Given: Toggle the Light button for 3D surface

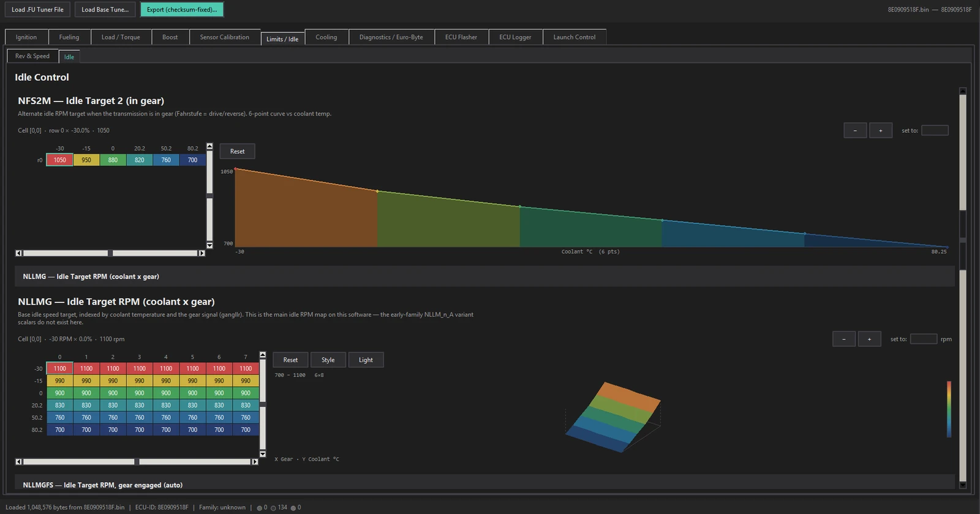Looking at the screenshot, I should click(x=366, y=360).
